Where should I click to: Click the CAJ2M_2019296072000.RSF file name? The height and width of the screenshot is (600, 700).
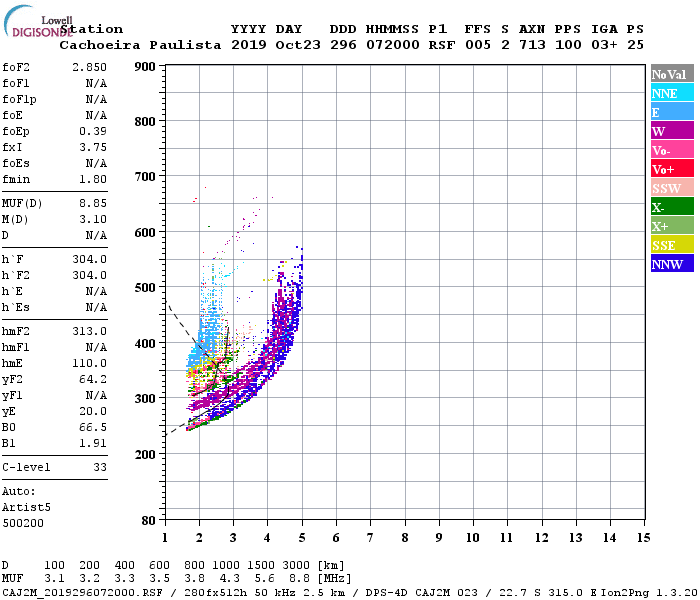pyautogui.click(x=83, y=593)
